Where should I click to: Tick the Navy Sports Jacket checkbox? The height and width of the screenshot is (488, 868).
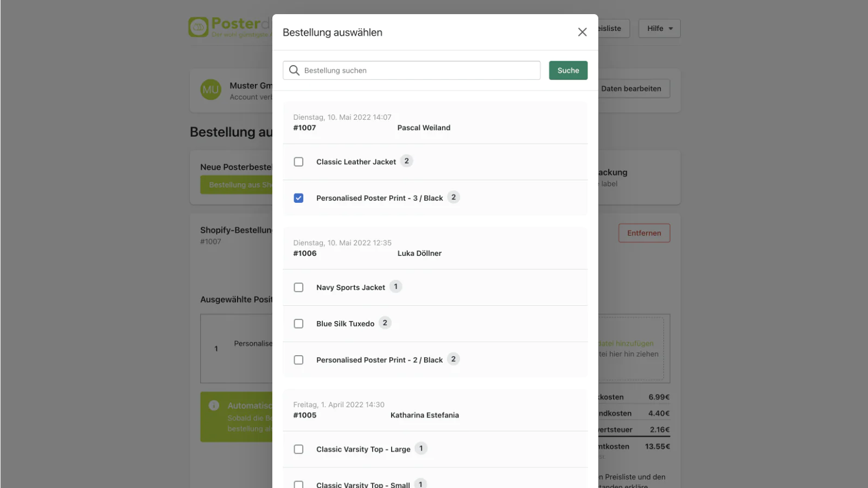(298, 287)
